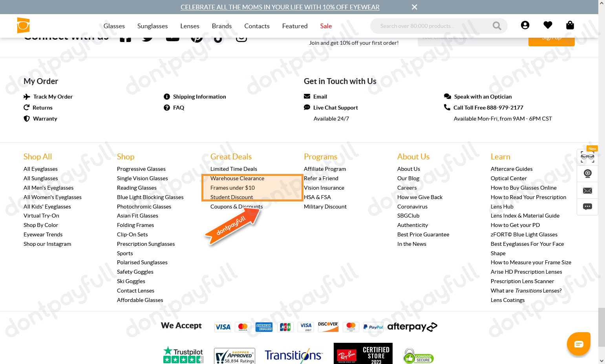The width and height of the screenshot is (605, 364).
Task: Click the envelope icon in side panel
Action: pos(587,190)
